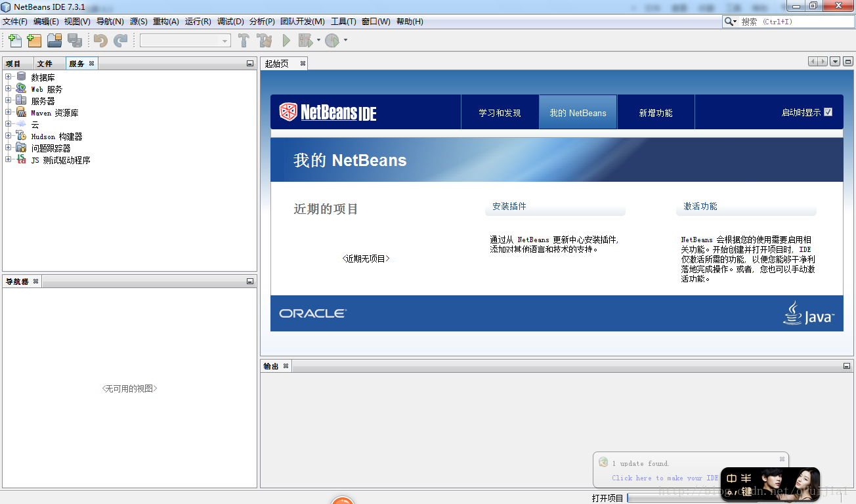856x504 pixels.
Task: Open the Profile Project dropdown arrow
Action: 345,41
